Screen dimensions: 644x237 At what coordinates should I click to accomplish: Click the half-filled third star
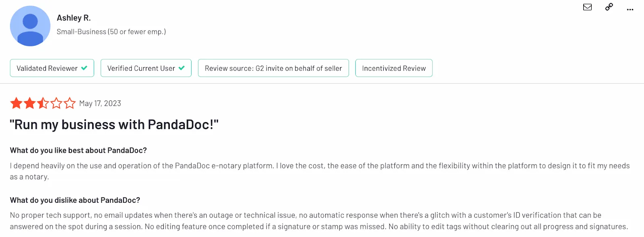click(x=43, y=103)
